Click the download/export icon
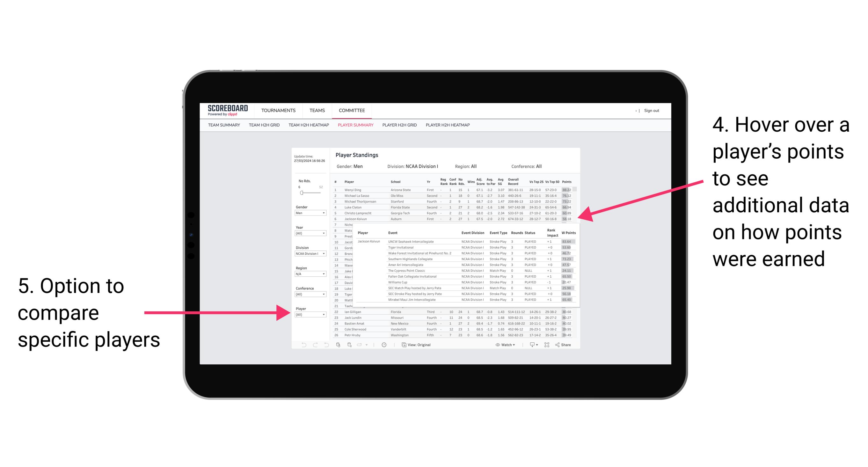Image resolution: width=868 pixels, height=467 pixels. (529, 345)
